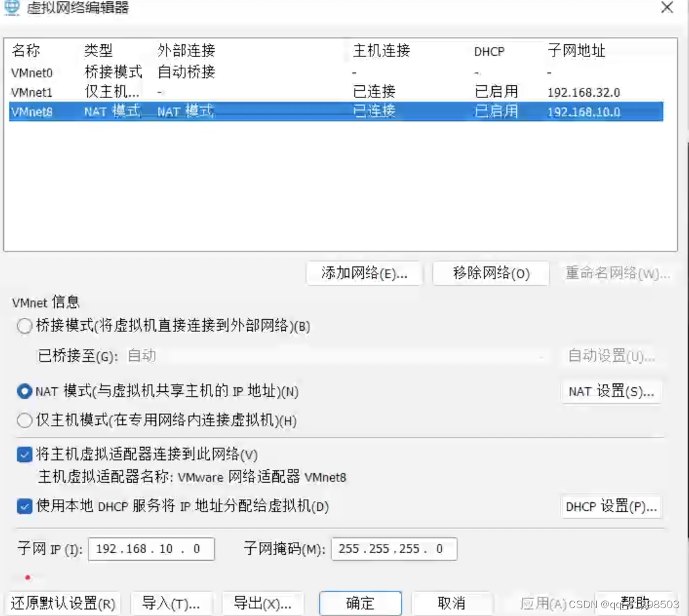689x616 pixels.
Task: Click the 帮助 button
Action: pos(634,603)
